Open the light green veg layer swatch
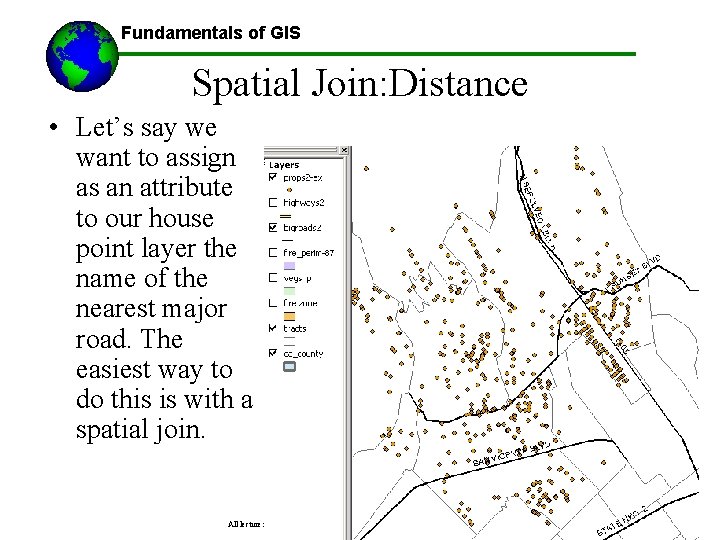 pos(289,291)
